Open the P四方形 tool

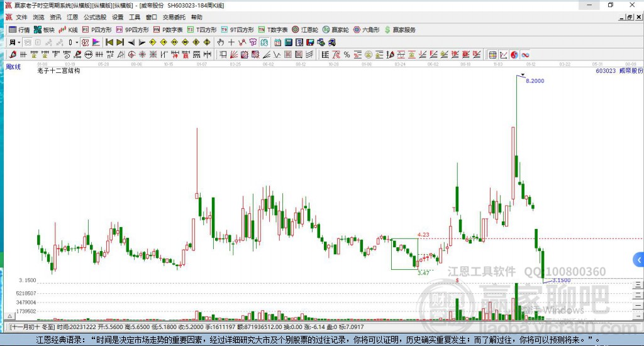click(x=97, y=30)
